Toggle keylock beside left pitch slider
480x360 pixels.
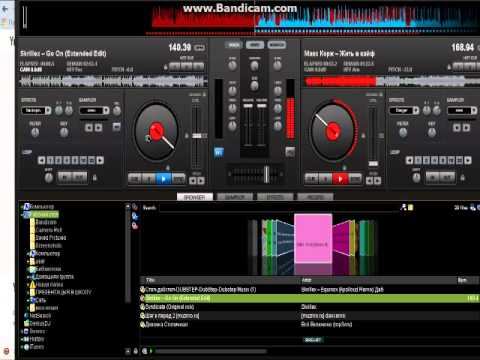coord(187,136)
